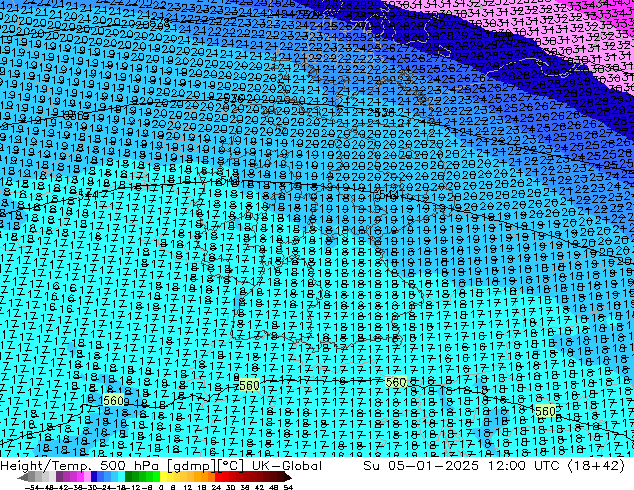Click the "12:00 UTC" time text

[x=524, y=466]
